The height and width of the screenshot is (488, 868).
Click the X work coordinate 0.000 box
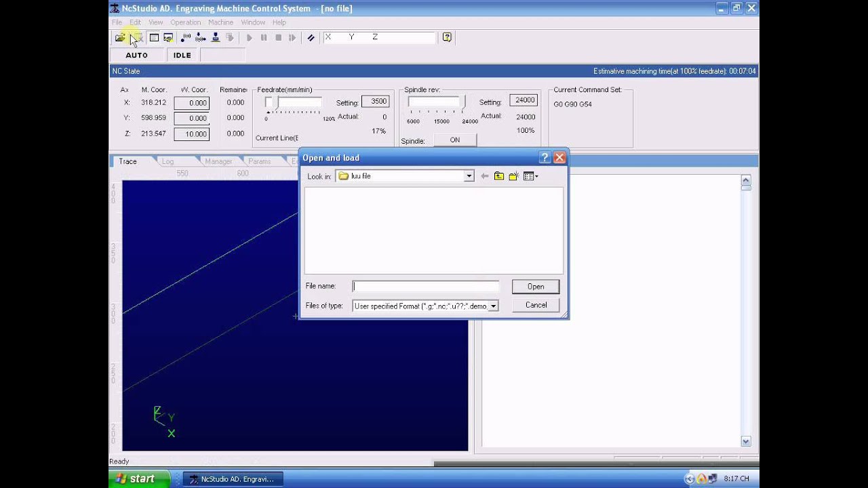click(x=192, y=103)
